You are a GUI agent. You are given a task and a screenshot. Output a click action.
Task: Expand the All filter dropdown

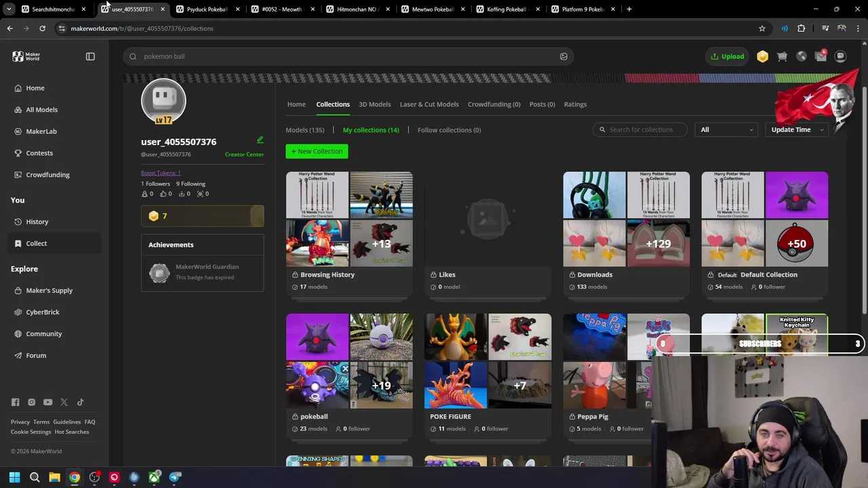click(x=726, y=129)
